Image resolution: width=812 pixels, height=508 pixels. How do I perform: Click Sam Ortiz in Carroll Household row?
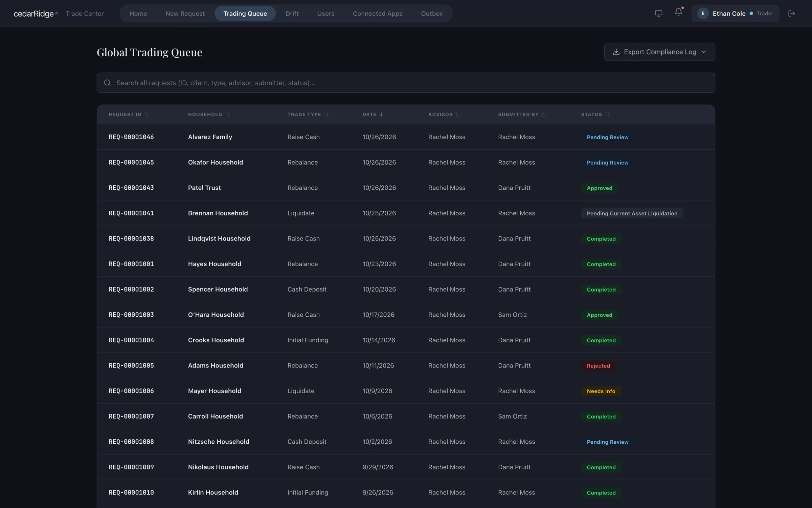[x=512, y=416]
